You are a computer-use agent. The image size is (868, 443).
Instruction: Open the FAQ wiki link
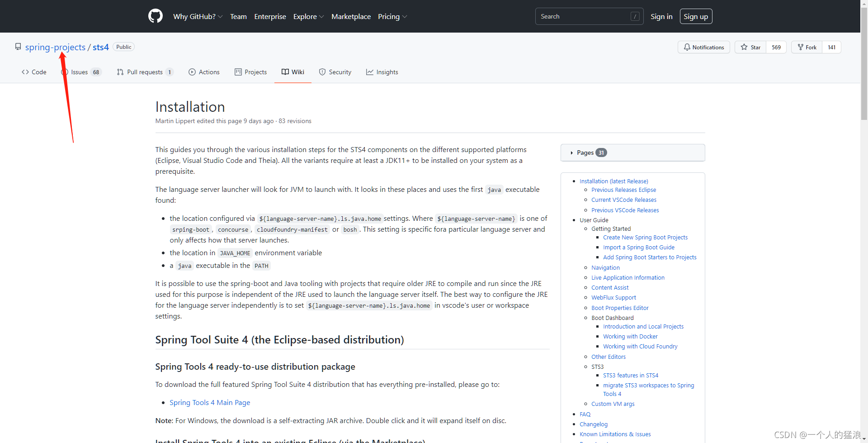click(585, 414)
